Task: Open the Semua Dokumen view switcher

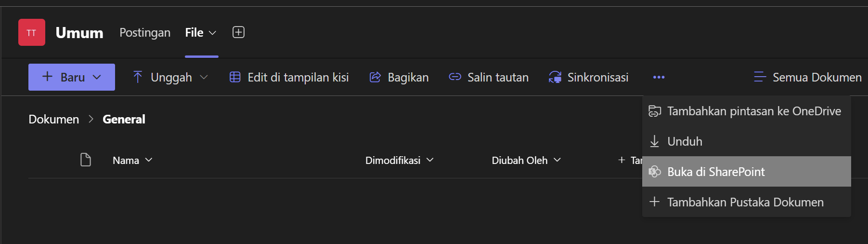Action: (x=808, y=77)
